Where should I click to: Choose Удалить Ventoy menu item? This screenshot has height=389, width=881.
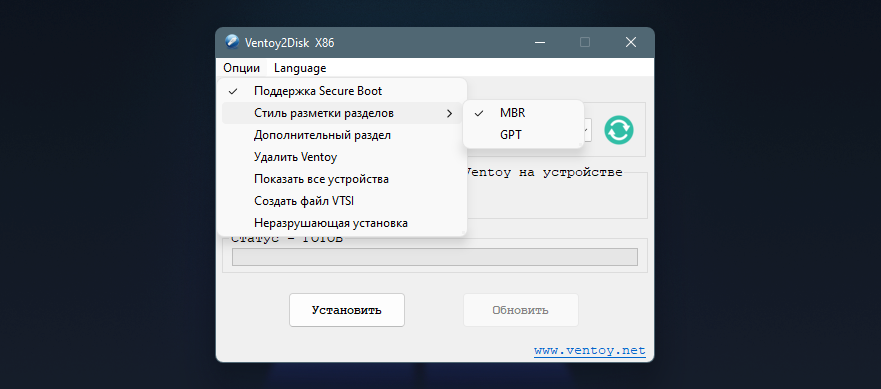pyautogui.click(x=342, y=157)
